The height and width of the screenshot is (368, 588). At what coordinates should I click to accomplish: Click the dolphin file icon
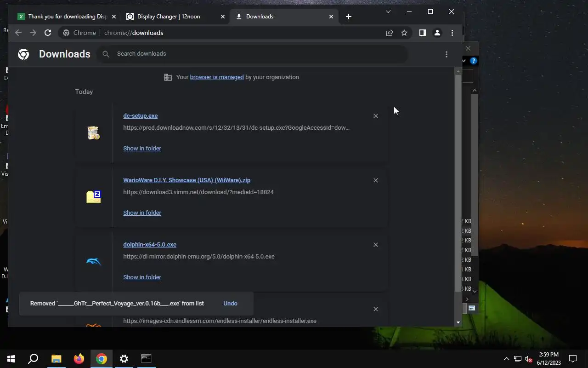pyautogui.click(x=94, y=261)
